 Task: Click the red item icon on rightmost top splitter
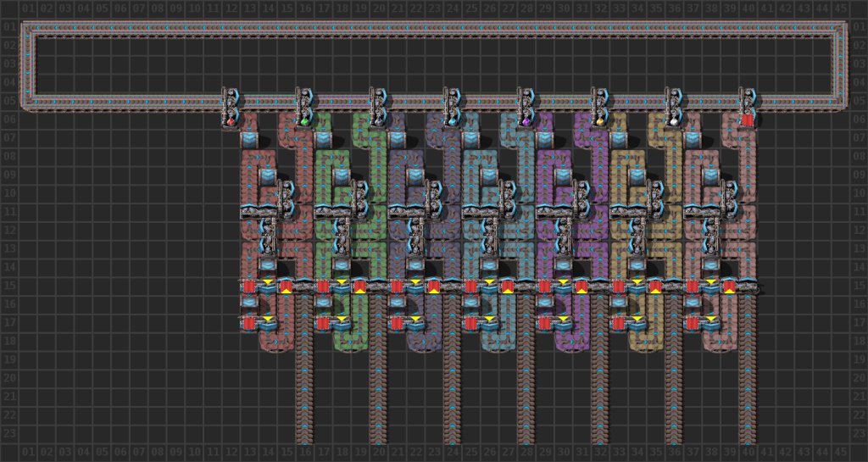pyautogui.click(x=748, y=120)
